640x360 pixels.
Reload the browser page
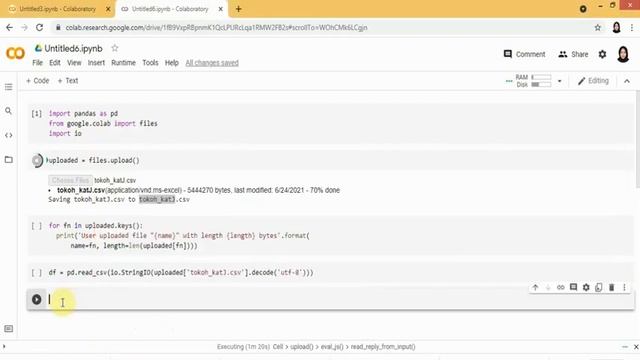click(39, 27)
